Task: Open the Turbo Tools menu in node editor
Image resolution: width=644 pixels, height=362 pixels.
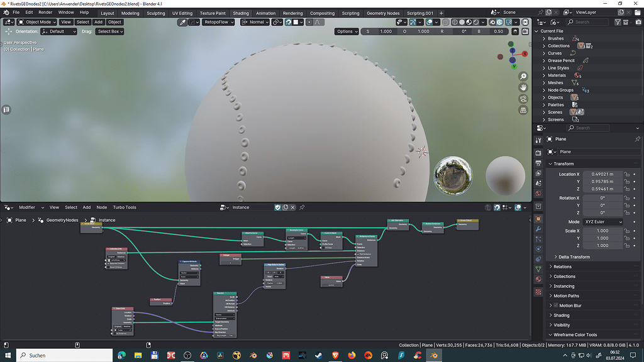Action: (x=125, y=207)
